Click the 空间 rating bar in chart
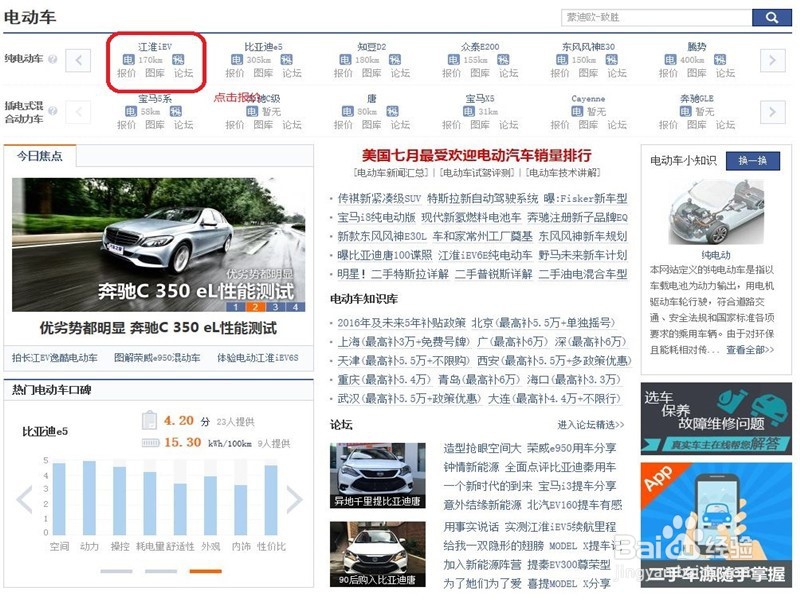800x600 pixels. pyautogui.click(x=59, y=498)
